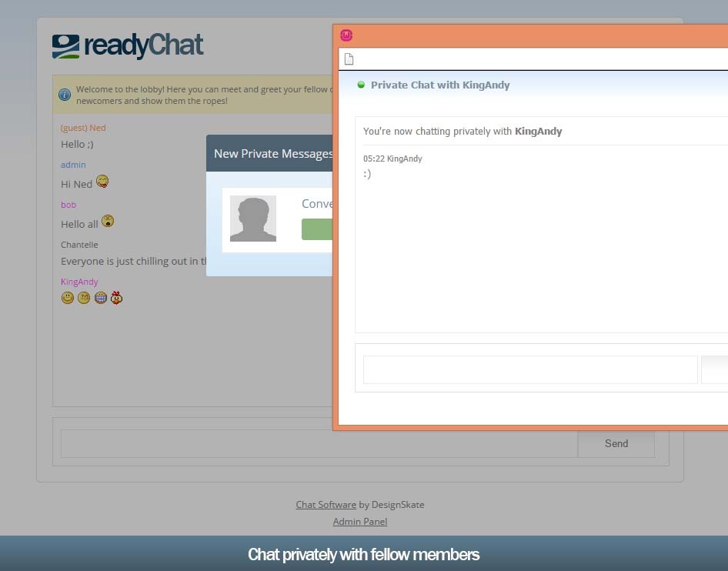Click the green online status dot for KingAndy
This screenshot has height=571, width=728.
pyautogui.click(x=361, y=85)
